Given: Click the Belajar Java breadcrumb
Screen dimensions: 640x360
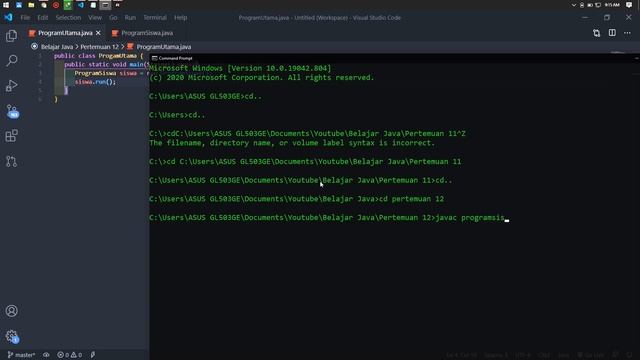Looking at the screenshot, I should [57, 47].
